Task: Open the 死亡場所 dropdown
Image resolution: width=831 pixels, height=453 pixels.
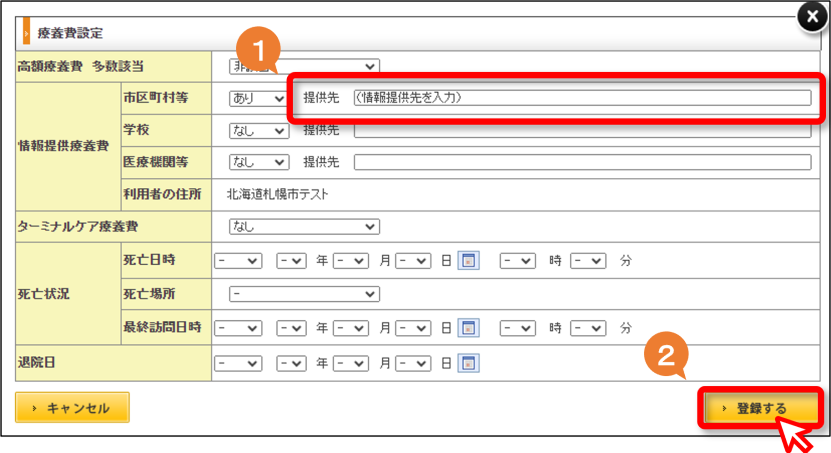Action: 304,294
